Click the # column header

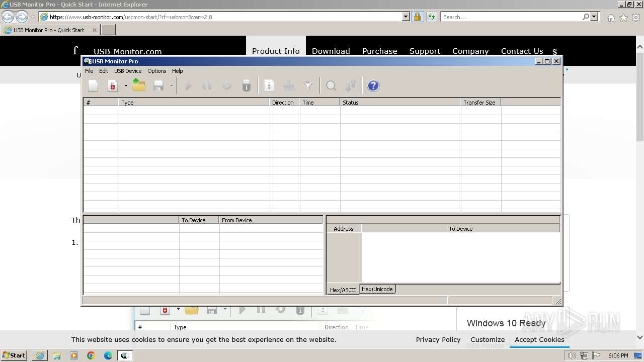click(x=101, y=102)
